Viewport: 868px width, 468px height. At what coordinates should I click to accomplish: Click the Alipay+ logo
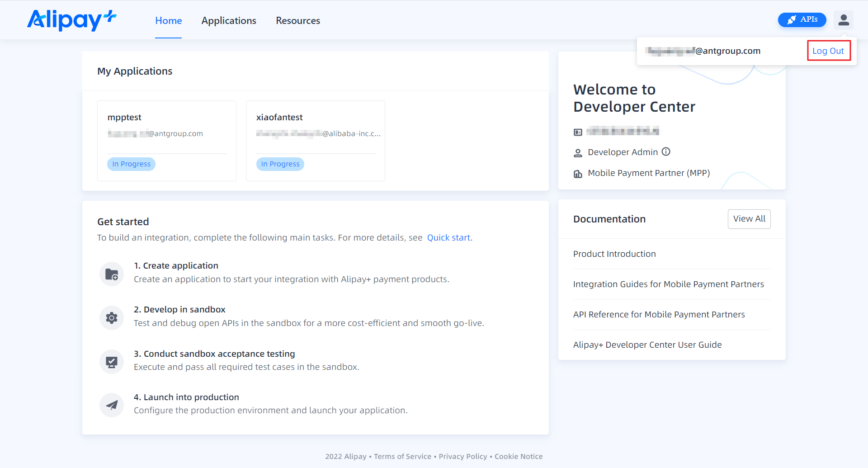pos(71,20)
